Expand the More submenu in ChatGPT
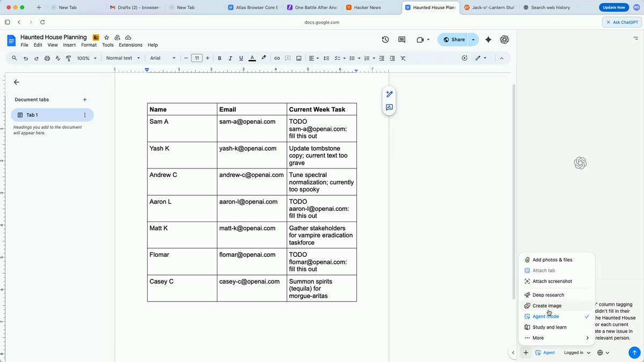The width and height of the screenshot is (644, 362). tap(537, 338)
